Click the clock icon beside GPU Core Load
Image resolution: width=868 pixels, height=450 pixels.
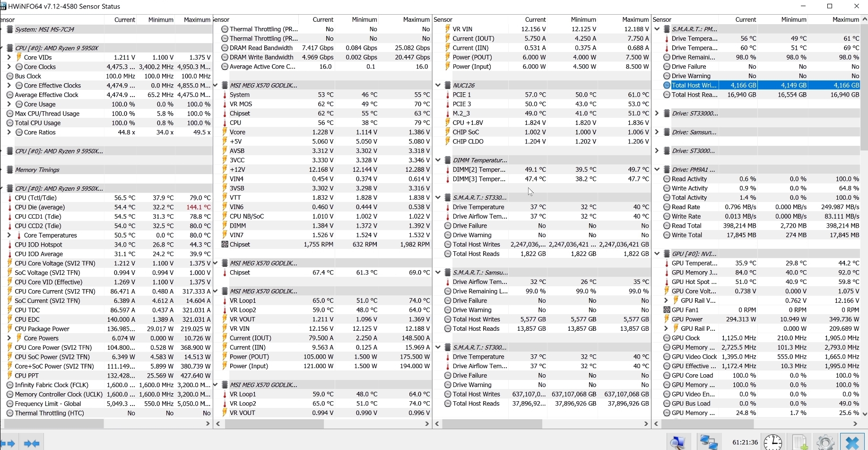(667, 376)
